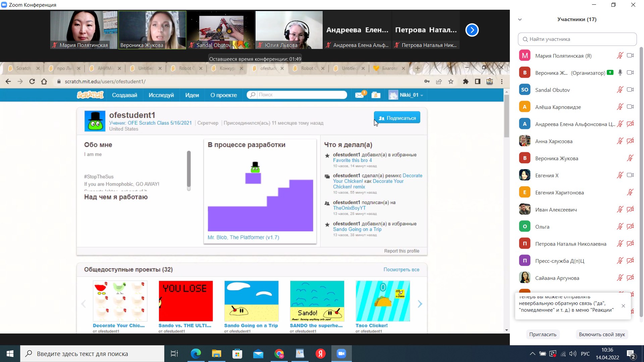This screenshot has width=644, height=362.
Task: Click the Найти участника search field
Action: tap(577, 39)
